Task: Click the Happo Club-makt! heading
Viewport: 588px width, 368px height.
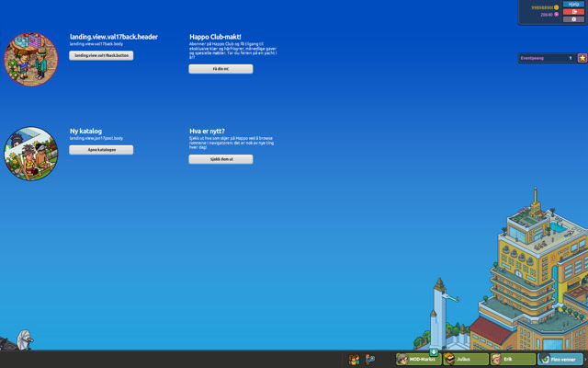Action: 215,37
